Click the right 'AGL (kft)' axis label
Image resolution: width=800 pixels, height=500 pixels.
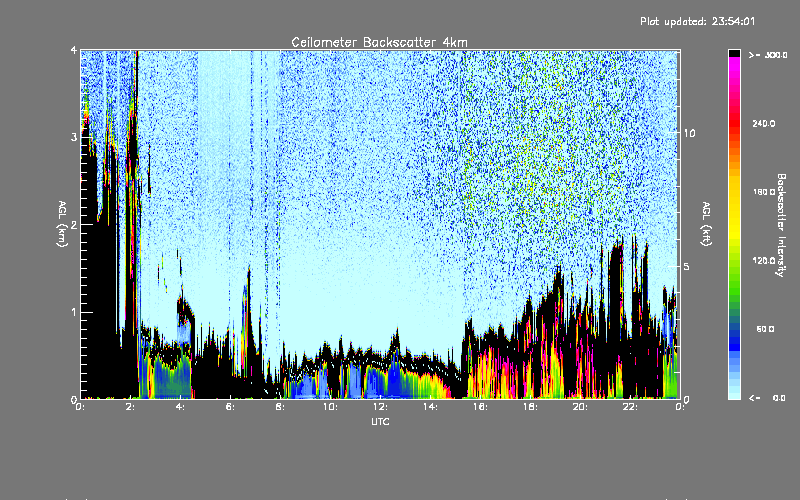pyautogui.click(x=706, y=224)
